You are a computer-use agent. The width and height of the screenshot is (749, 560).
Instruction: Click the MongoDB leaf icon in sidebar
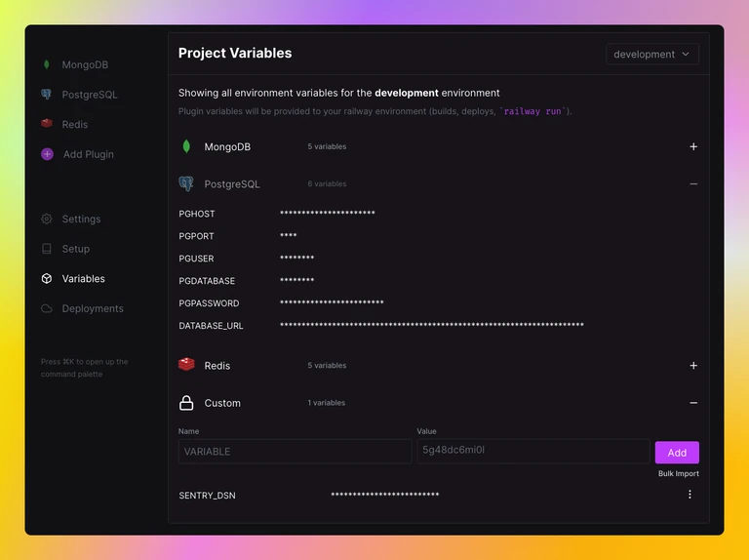pyautogui.click(x=47, y=64)
